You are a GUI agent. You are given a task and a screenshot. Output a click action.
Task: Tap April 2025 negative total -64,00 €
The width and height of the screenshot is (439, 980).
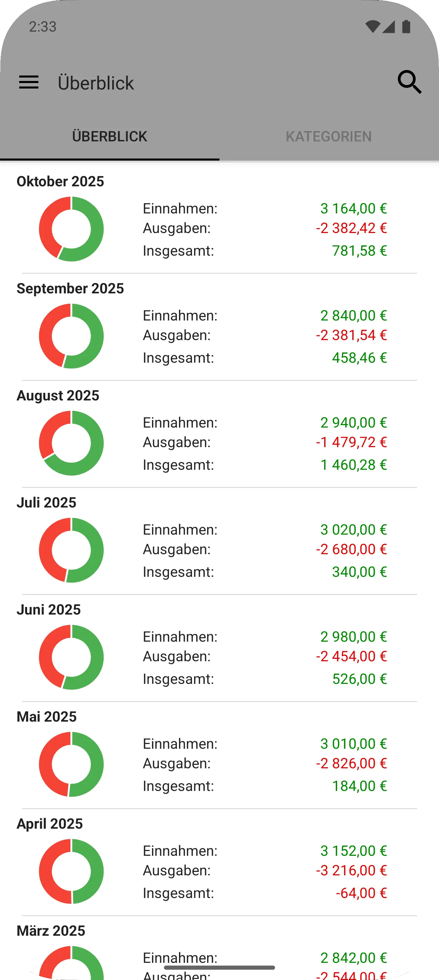[361, 893]
